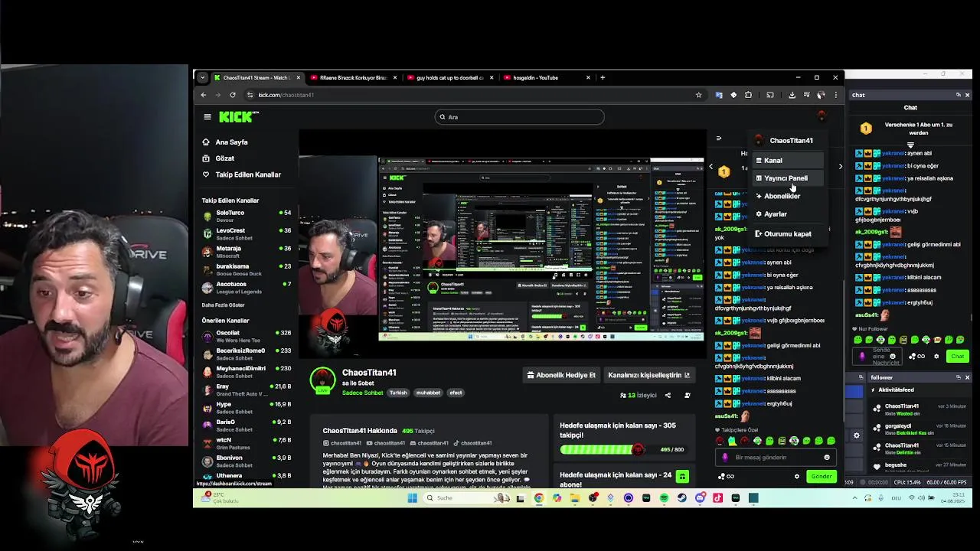Open settings gear in OBS chat dock
The width and height of the screenshot is (980, 551).
[x=936, y=356]
